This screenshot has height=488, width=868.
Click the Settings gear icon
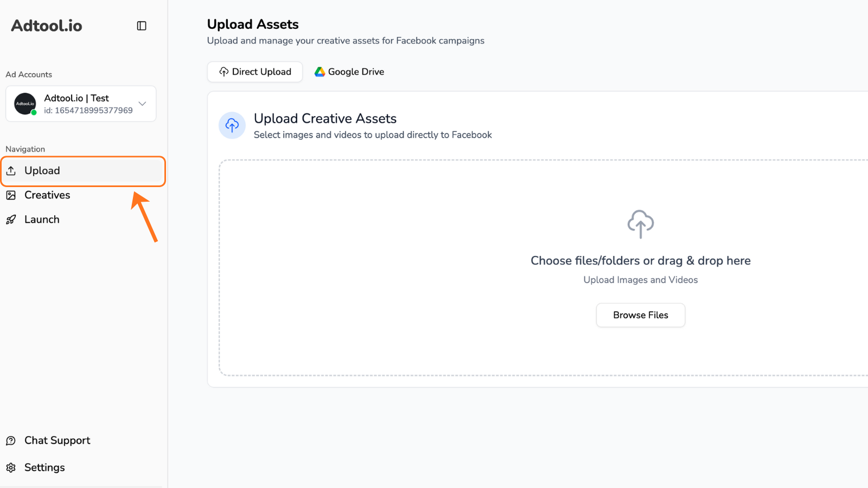(x=11, y=467)
